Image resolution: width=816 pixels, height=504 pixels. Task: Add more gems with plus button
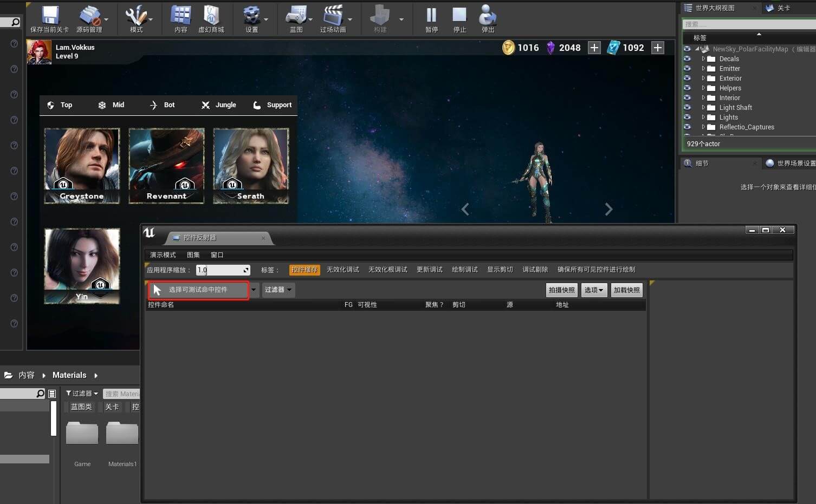coord(594,48)
